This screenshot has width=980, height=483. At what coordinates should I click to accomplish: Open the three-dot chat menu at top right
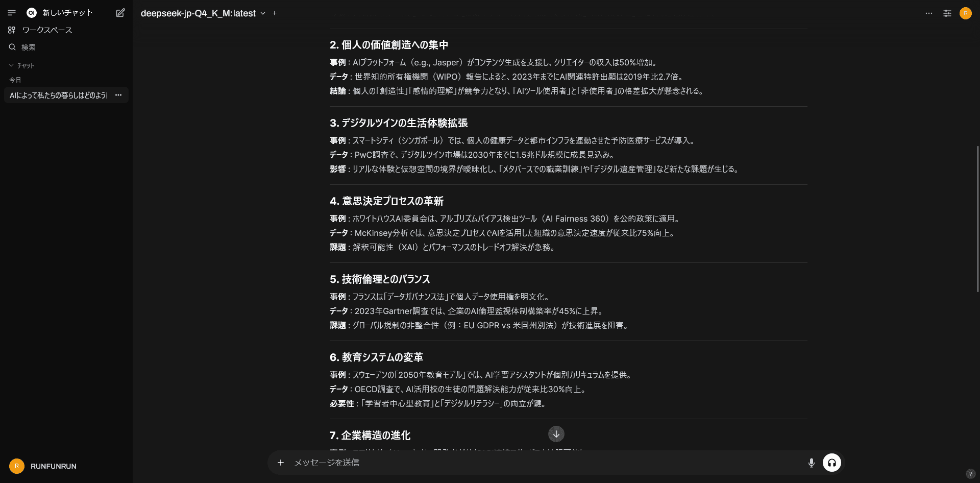[929, 13]
